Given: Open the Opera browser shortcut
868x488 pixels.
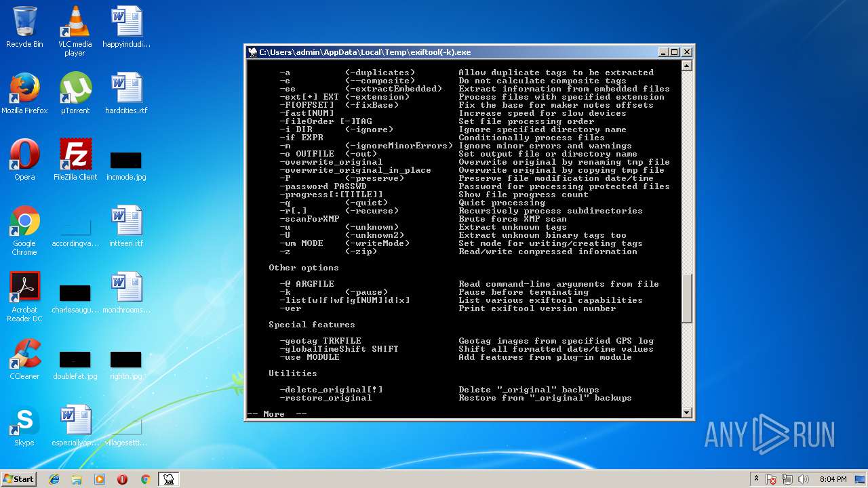Looking at the screenshot, I should (24, 160).
